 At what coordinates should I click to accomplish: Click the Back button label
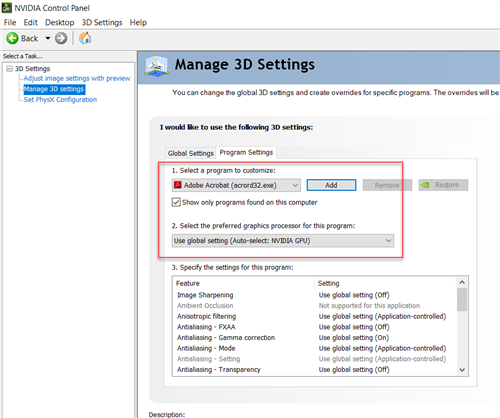[x=29, y=38]
